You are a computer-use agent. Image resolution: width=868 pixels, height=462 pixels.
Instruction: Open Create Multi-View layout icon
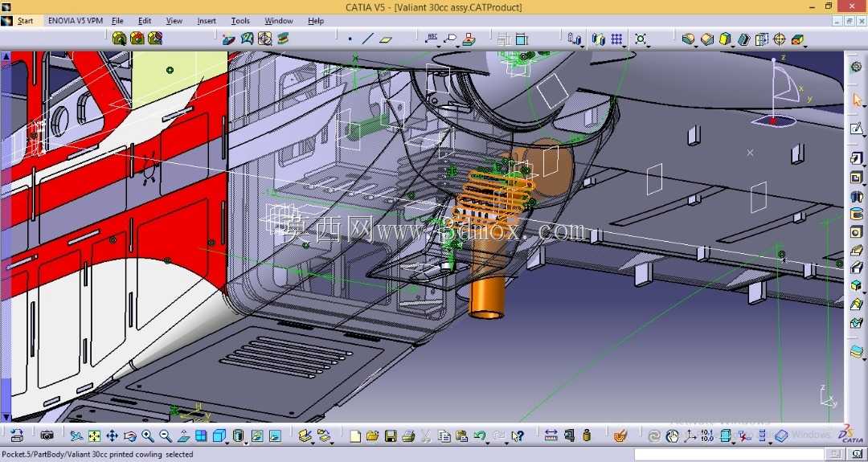(x=201, y=436)
